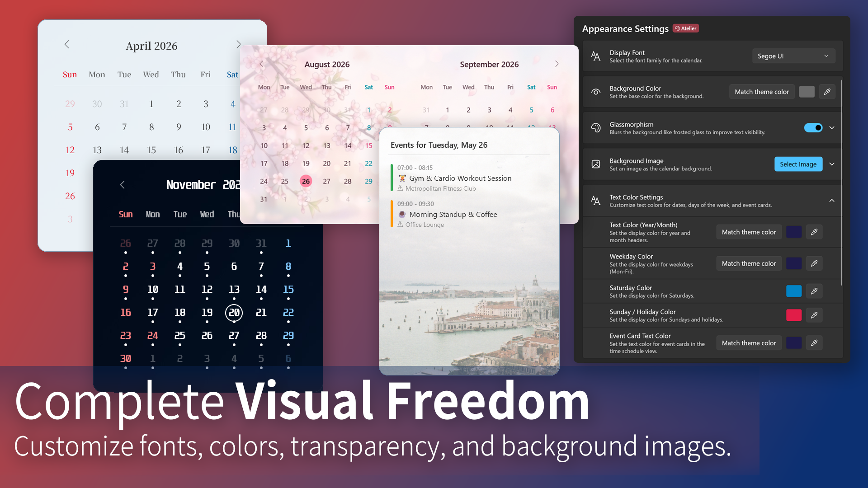This screenshot has height=488, width=868.
Task: Click the Appearance Settings panel scrollbar
Action: coord(841,183)
